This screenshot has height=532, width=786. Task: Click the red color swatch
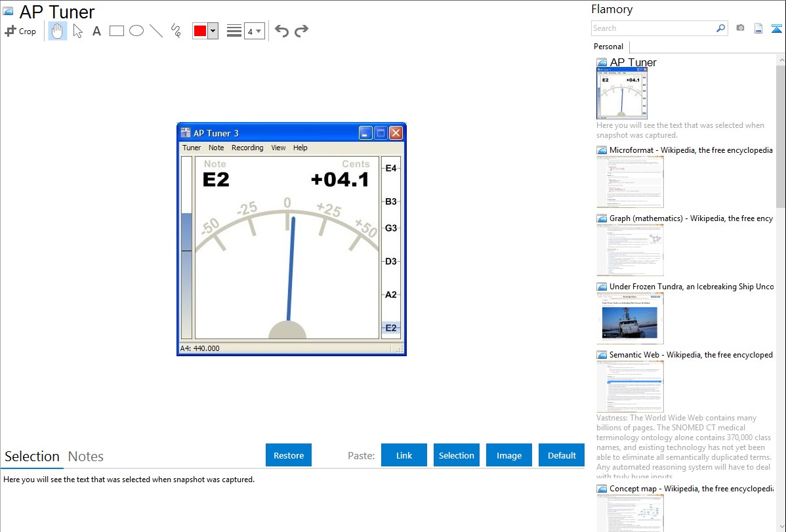click(200, 31)
